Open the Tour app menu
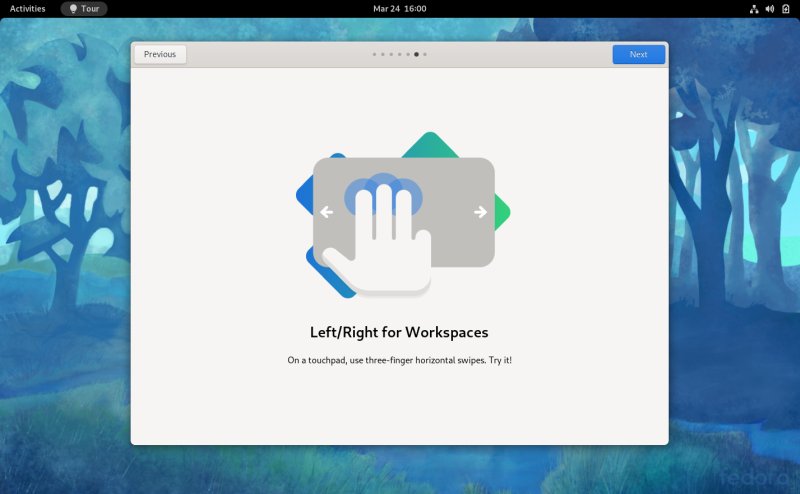 click(84, 8)
